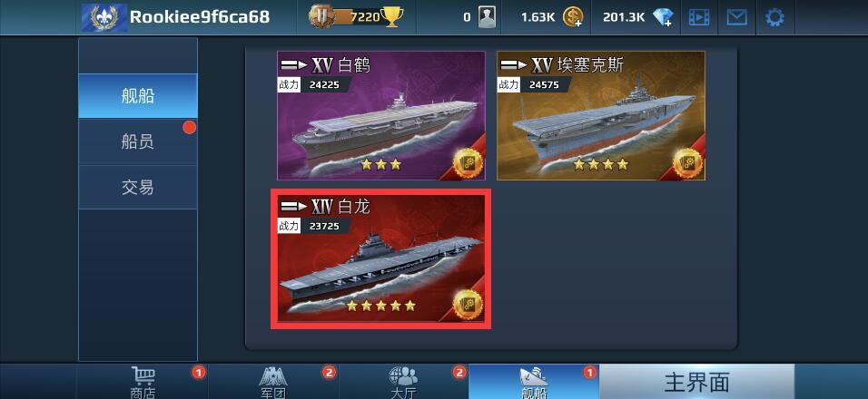Add diamonds via the diamond plus icon
The image size is (868, 399).
coord(663,18)
